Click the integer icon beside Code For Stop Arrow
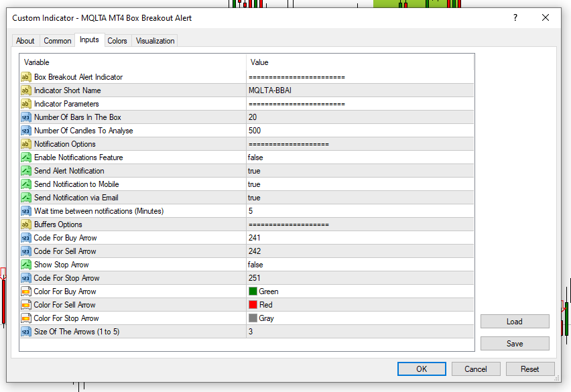The height and width of the screenshot is (392, 571). tap(26, 278)
